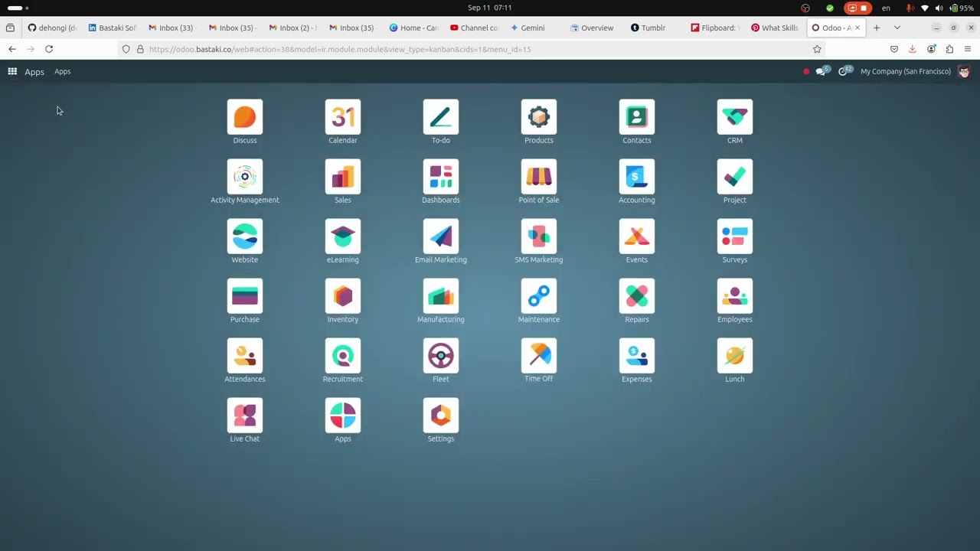Open the Fleet app
Viewport: 980px width, 551px height.
point(441,356)
